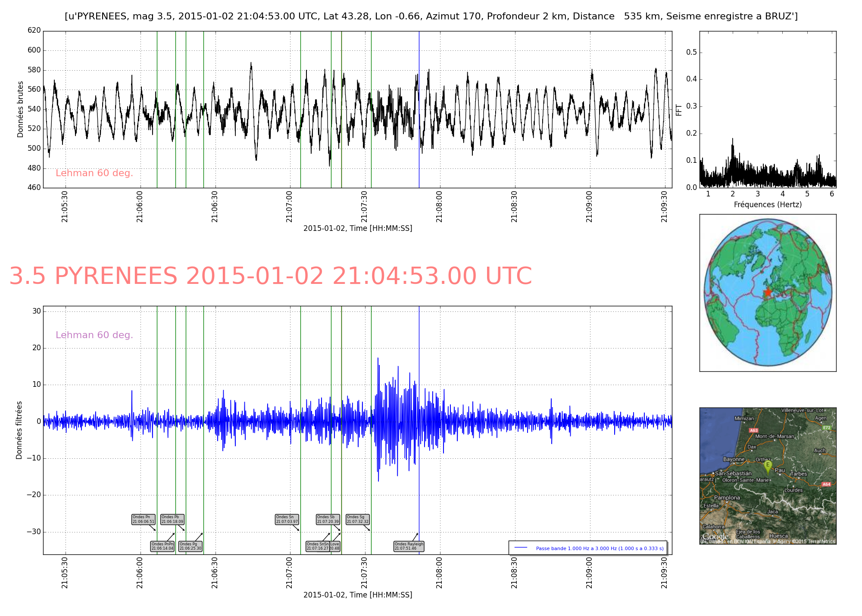Click the Google logo on satellite map
862x616 pixels.
(x=715, y=537)
